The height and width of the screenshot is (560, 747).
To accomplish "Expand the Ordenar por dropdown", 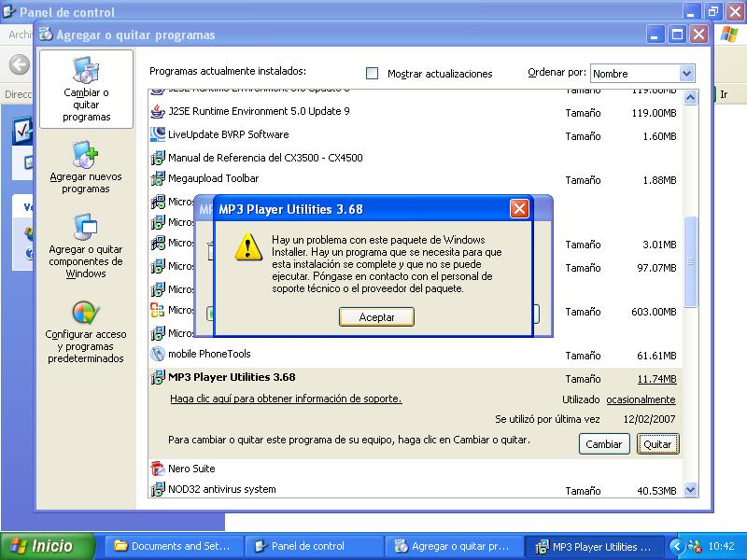I will [686, 74].
